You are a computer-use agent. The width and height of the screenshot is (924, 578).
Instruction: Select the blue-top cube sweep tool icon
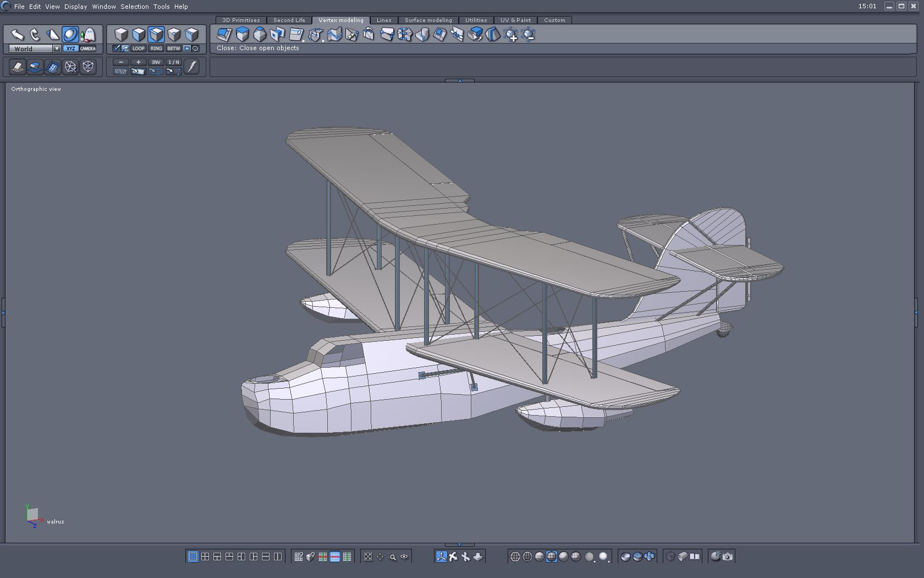(242, 35)
